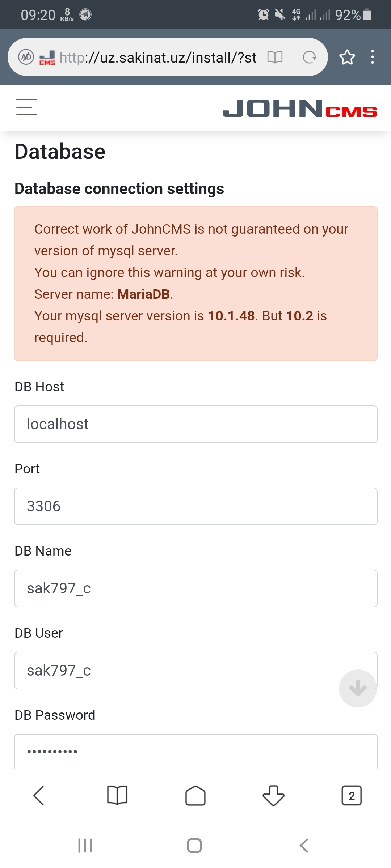Open reader mode from address bar

coord(275,57)
